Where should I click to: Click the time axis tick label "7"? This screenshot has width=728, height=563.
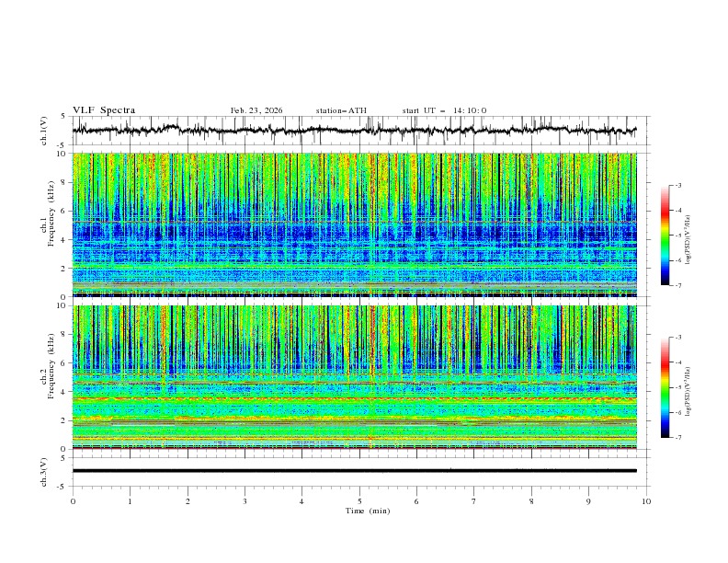pos(474,501)
